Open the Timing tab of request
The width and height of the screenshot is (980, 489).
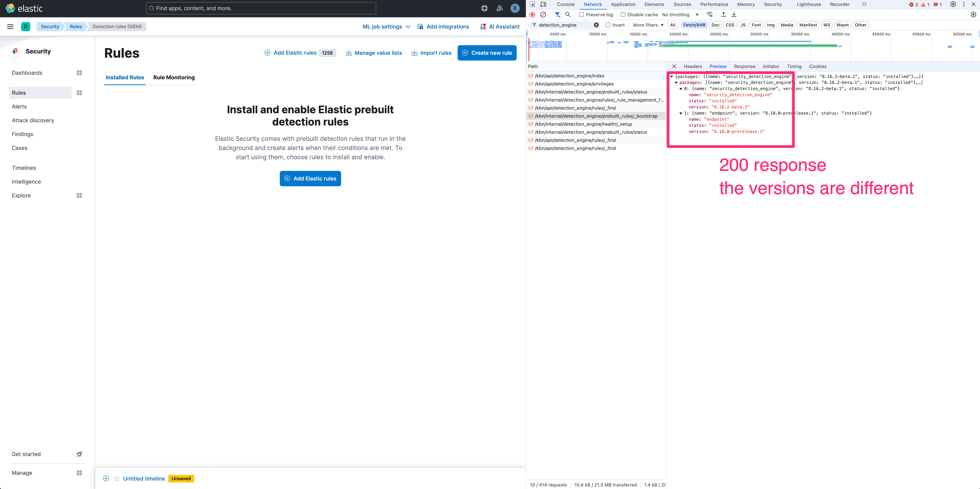(x=794, y=66)
